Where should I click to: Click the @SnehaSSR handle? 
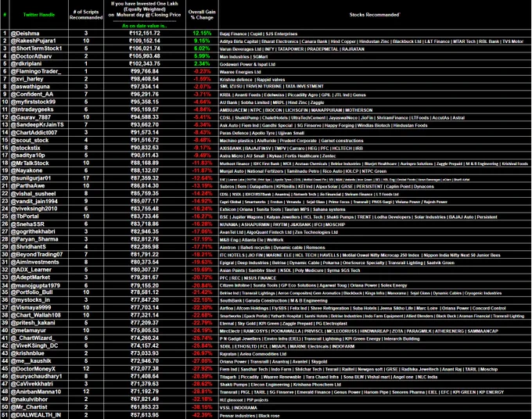(28, 224)
